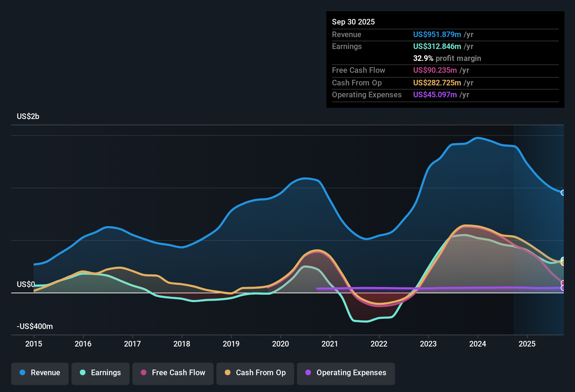Screen dimensions: 575x392
Task: Hide the Operating Expenses series
Action: point(346,373)
